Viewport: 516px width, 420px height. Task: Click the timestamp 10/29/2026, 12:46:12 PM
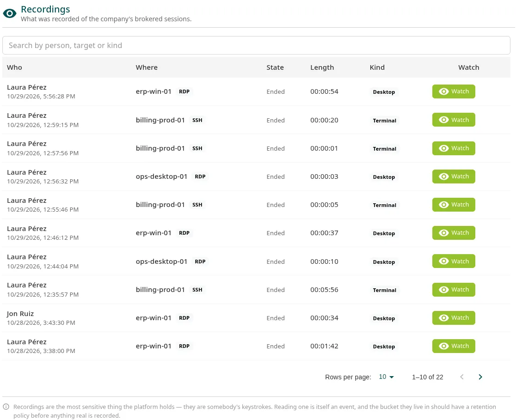click(43, 238)
